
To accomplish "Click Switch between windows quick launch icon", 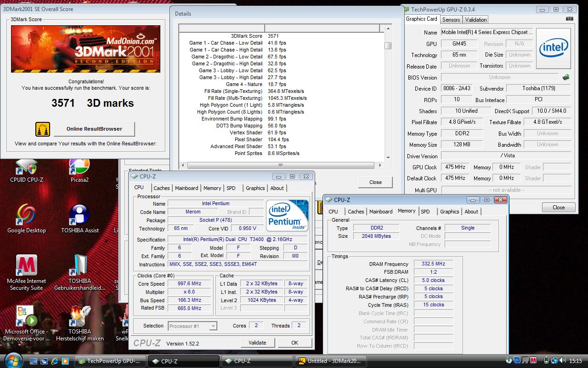I will (x=44, y=361).
